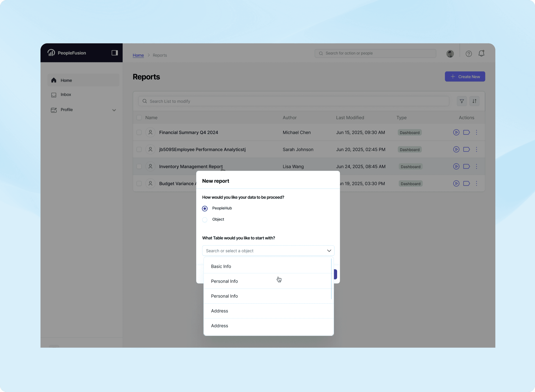Open the Search or select object dropdown

268,251
